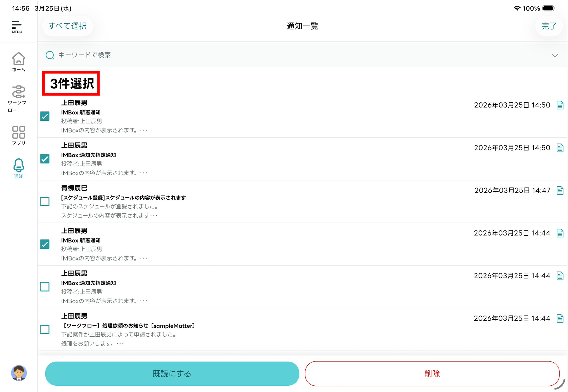Check the 青柳辰巳 schedule notification checkbox
Screen dimensions: 568x392
45,201
